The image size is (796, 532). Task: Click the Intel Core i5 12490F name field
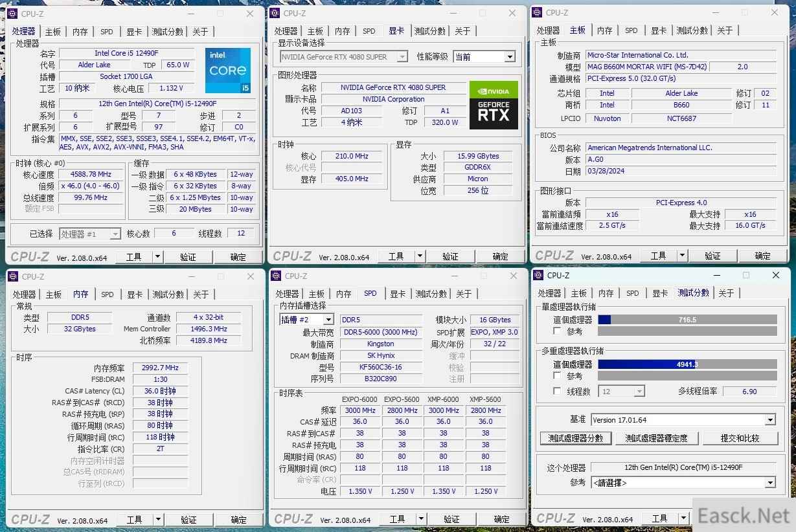point(126,53)
